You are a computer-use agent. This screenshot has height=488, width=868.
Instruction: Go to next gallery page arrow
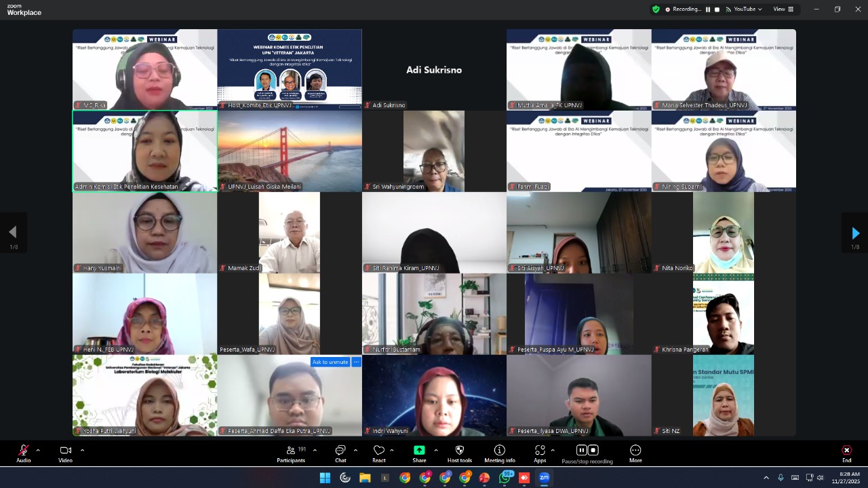855,233
